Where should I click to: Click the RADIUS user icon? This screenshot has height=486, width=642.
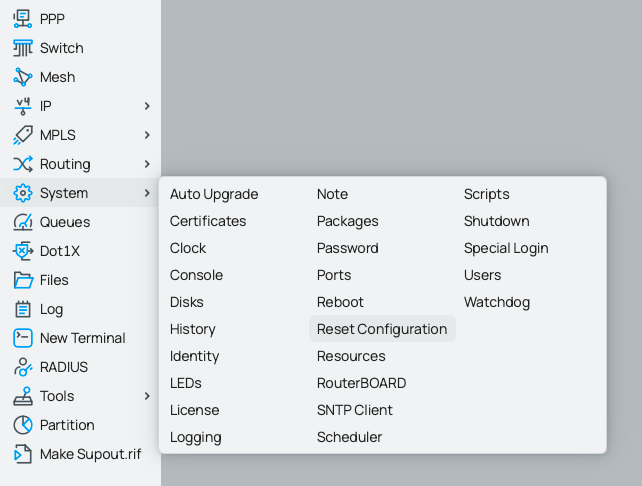[x=23, y=367]
